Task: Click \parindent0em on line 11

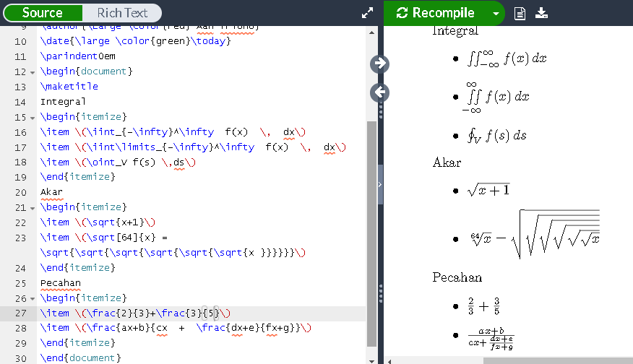Action: click(x=77, y=56)
